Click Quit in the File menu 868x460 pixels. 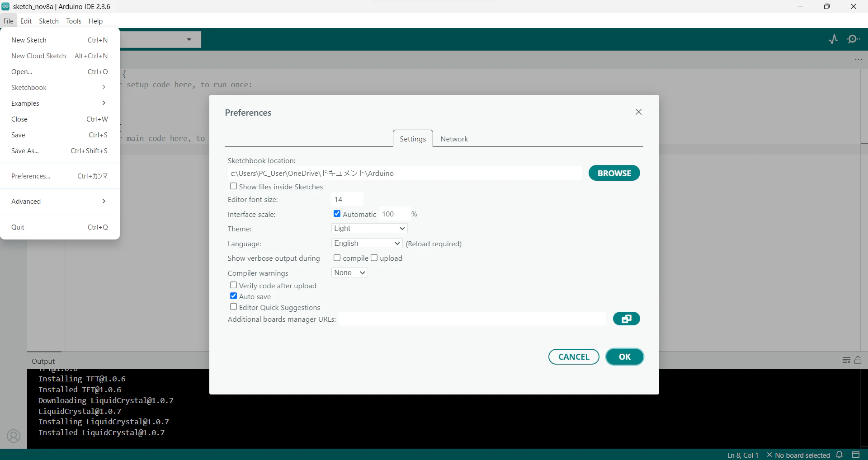coord(60,227)
